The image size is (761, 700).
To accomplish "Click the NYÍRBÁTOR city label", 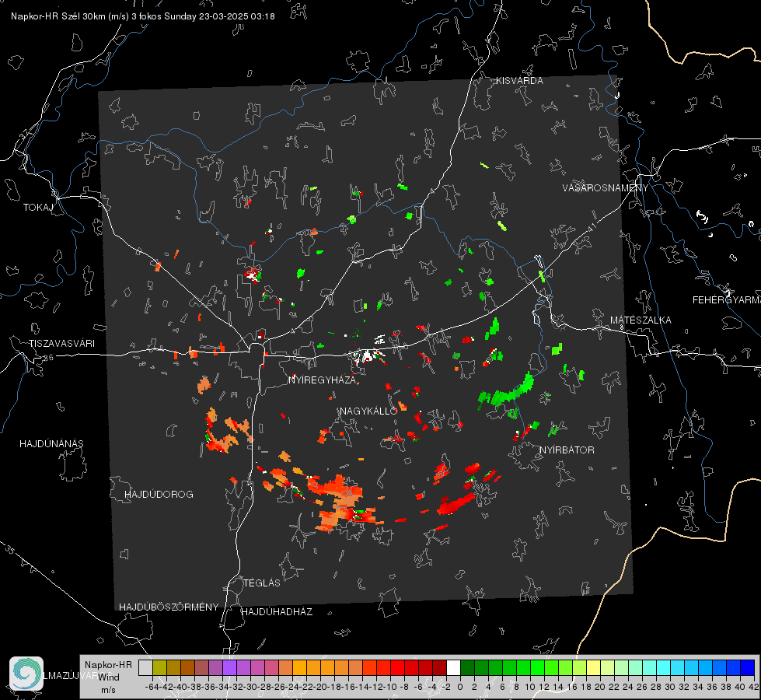I will (567, 450).
